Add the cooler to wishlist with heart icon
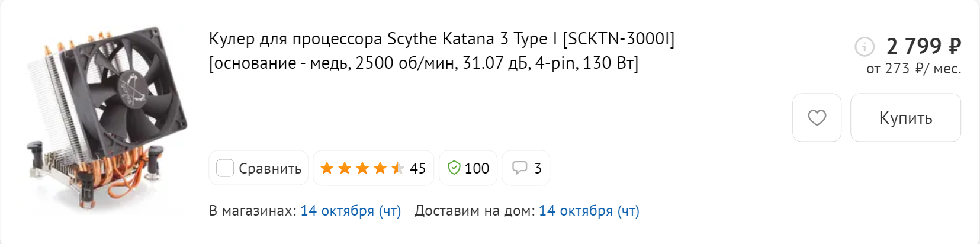Viewport: 980px width, 244px height. [x=817, y=118]
